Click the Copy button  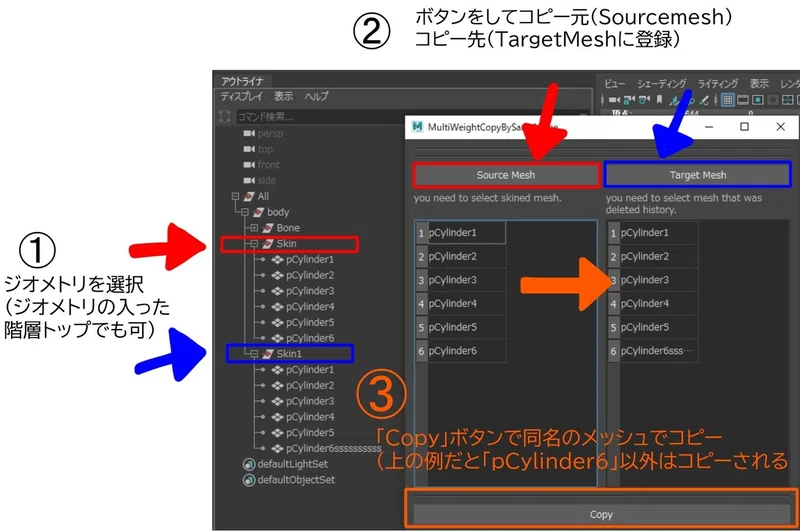(601, 514)
